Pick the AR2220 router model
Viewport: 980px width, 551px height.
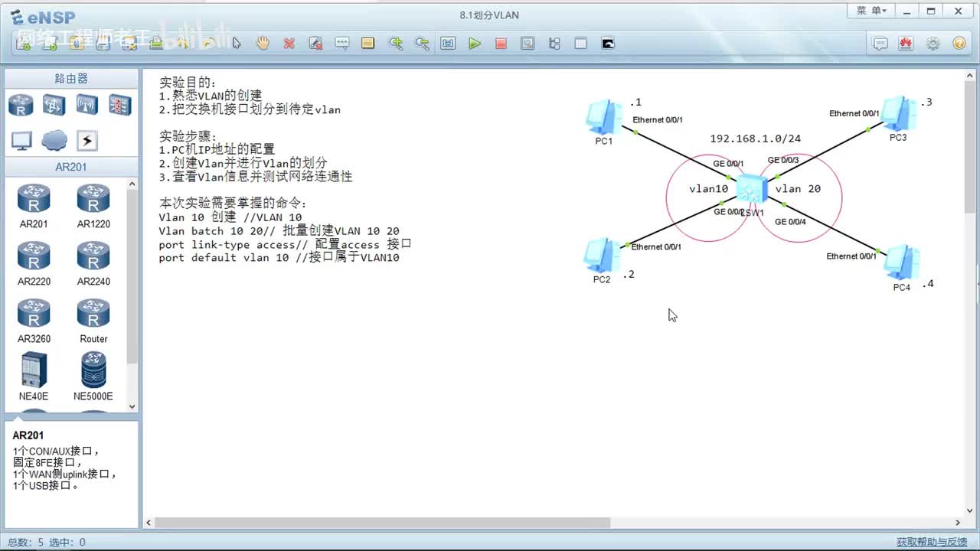pos(34,263)
